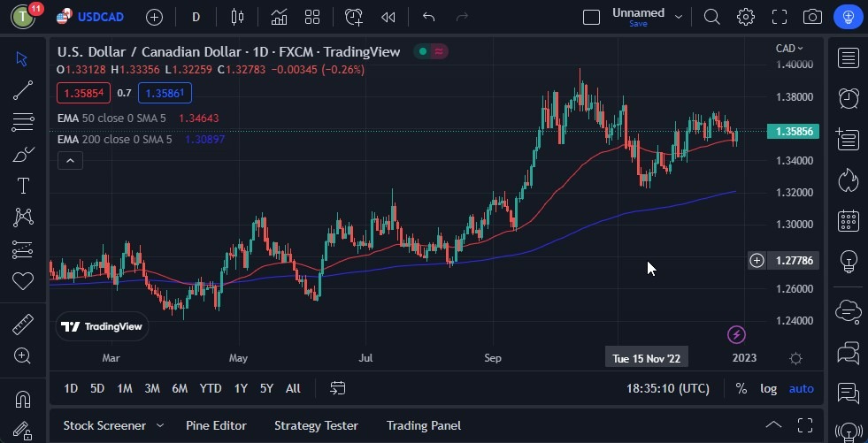Set range to 6M
868x443 pixels.
[x=180, y=389]
